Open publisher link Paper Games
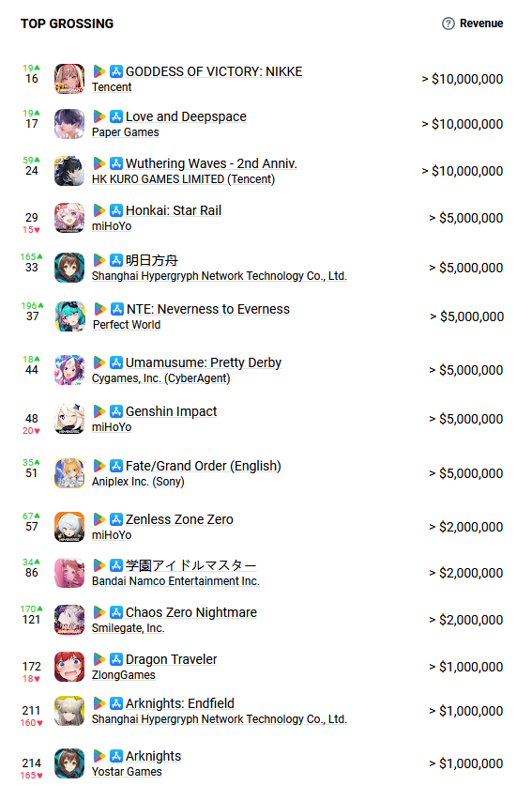 [125, 132]
